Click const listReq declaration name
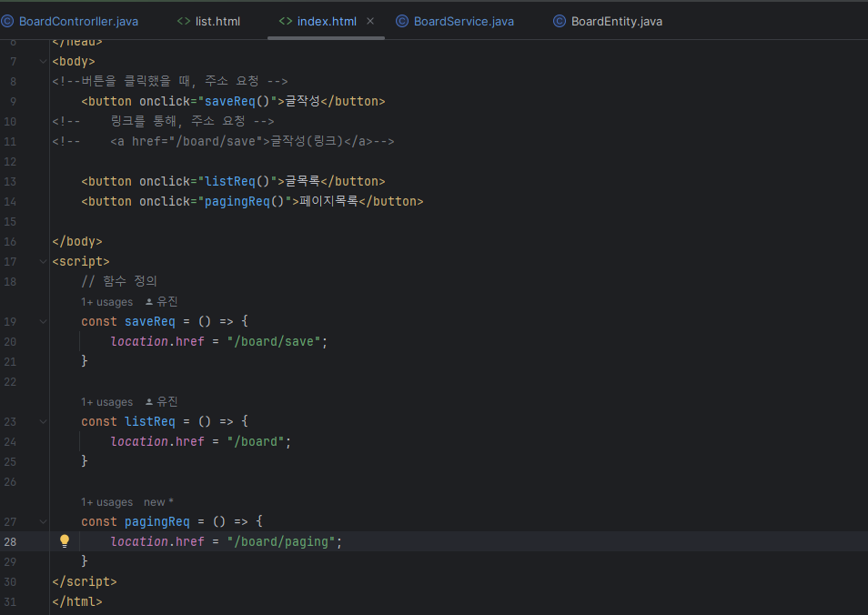This screenshot has height=615, width=868. pyautogui.click(x=150, y=422)
